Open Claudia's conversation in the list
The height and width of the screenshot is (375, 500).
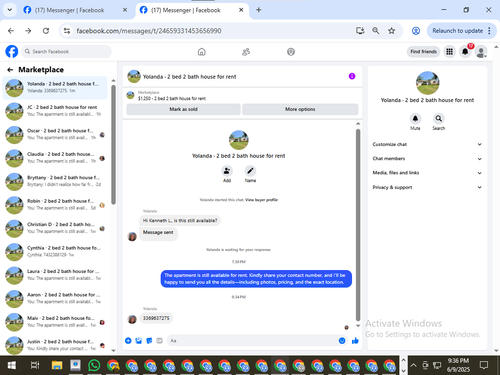pos(55,158)
